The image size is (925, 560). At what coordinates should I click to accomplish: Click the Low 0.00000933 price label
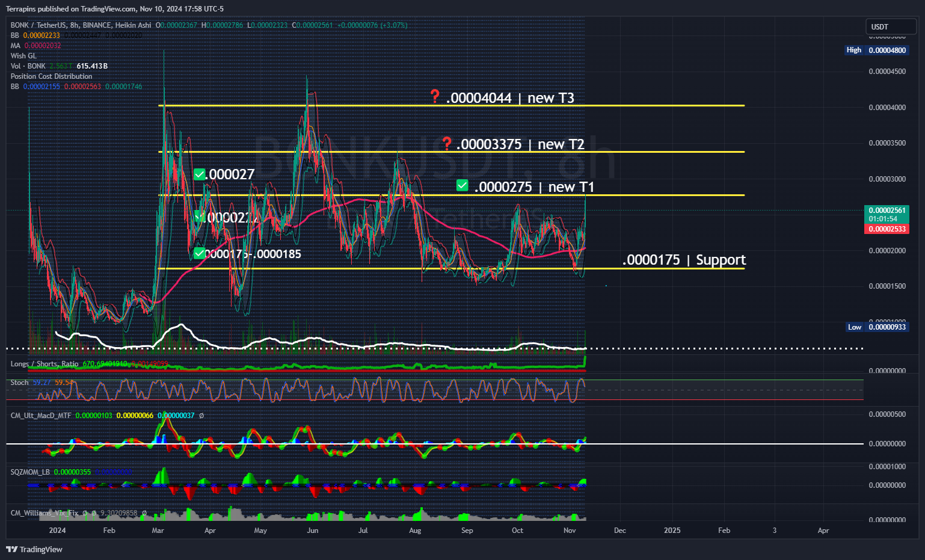[876, 327]
